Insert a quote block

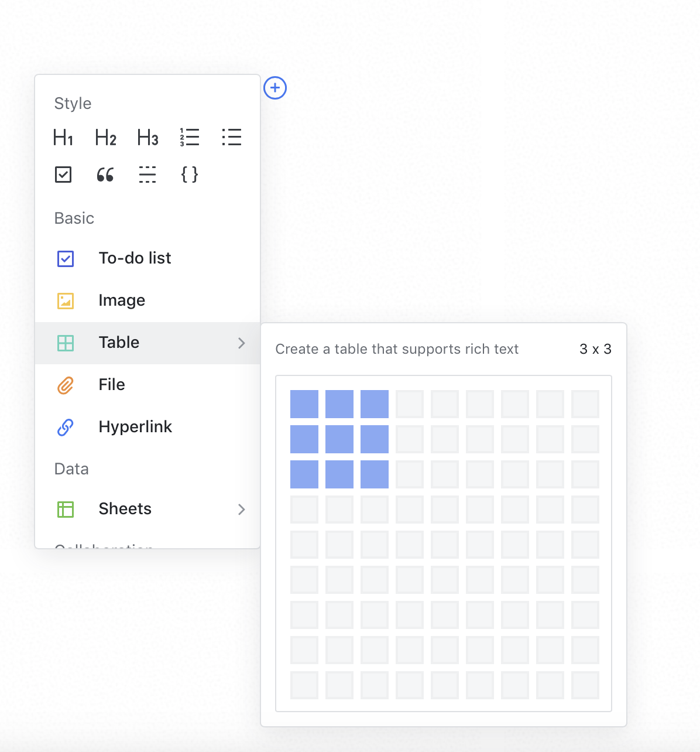pos(105,175)
